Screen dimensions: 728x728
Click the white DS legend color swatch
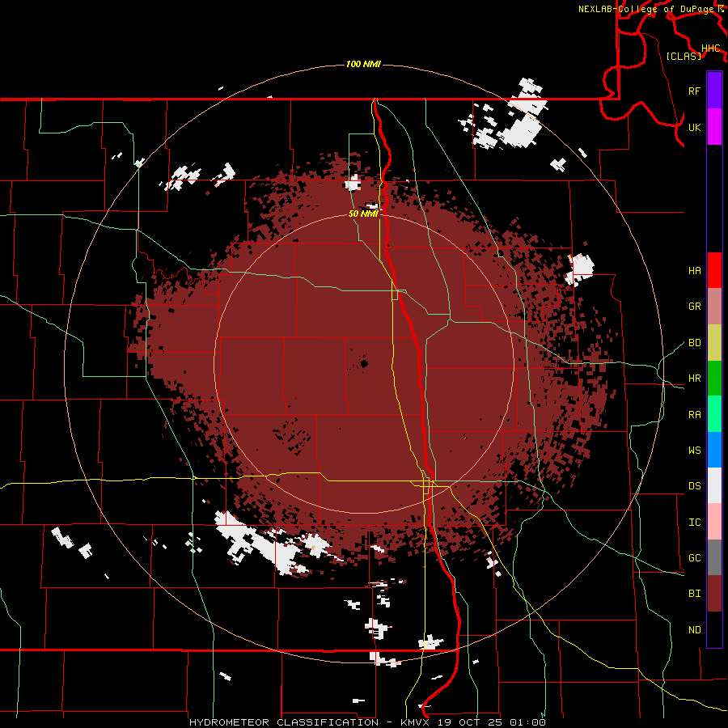pos(714,485)
